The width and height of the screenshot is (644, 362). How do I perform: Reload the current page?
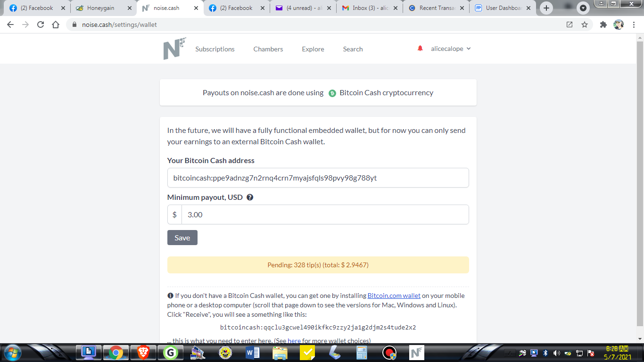pos(41,25)
